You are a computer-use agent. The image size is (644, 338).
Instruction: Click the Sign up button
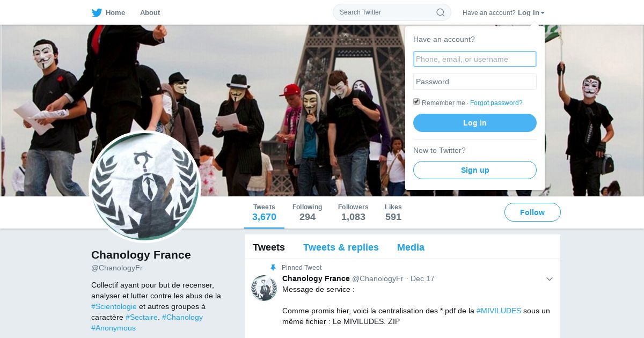pos(475,170)
